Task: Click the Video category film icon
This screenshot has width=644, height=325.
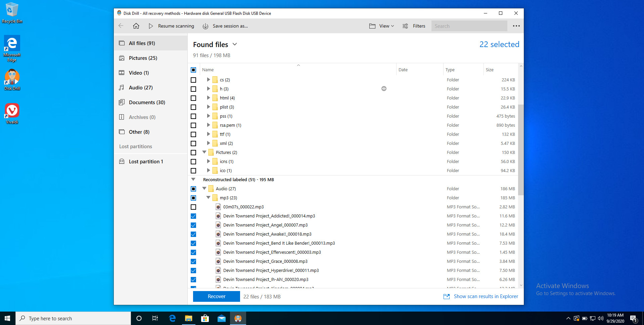Action: click(122, 73)
